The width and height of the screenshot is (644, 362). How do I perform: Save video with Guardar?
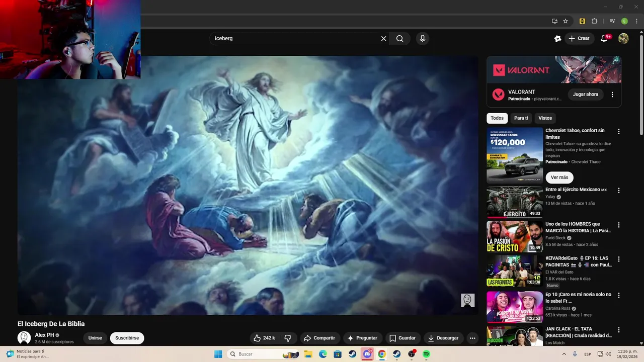click(x=403, y=338)
